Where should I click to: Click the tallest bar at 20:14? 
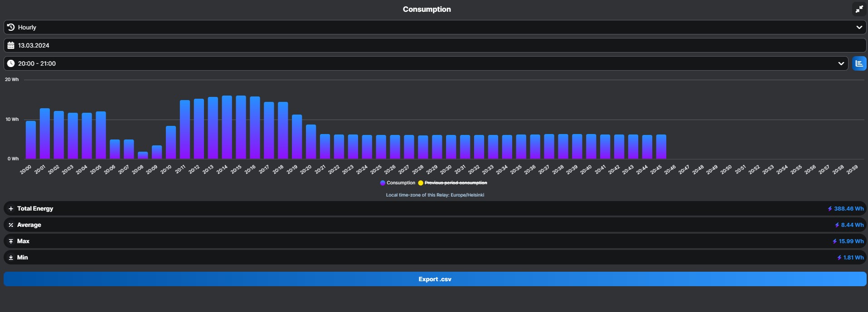pyautogui.click(x=227, y=127)
